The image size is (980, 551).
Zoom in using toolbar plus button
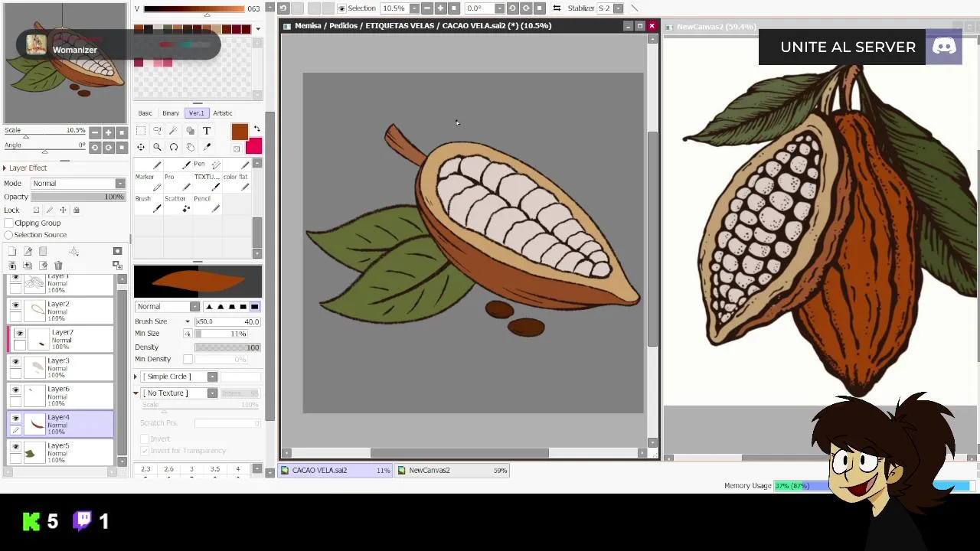(440, 8)
